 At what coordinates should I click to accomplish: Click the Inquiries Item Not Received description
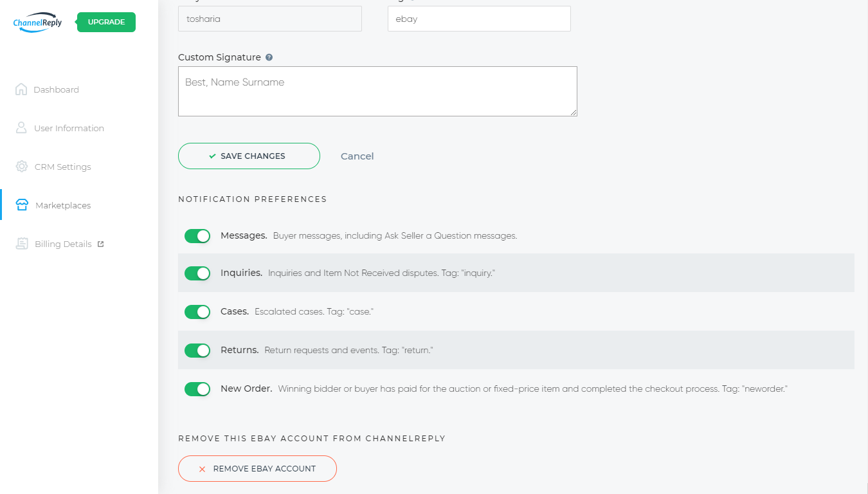[381, 273]
